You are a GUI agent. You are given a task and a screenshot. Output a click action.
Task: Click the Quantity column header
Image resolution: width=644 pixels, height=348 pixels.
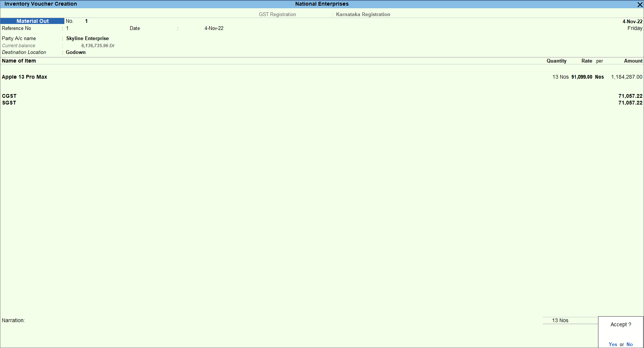(556, 61)
